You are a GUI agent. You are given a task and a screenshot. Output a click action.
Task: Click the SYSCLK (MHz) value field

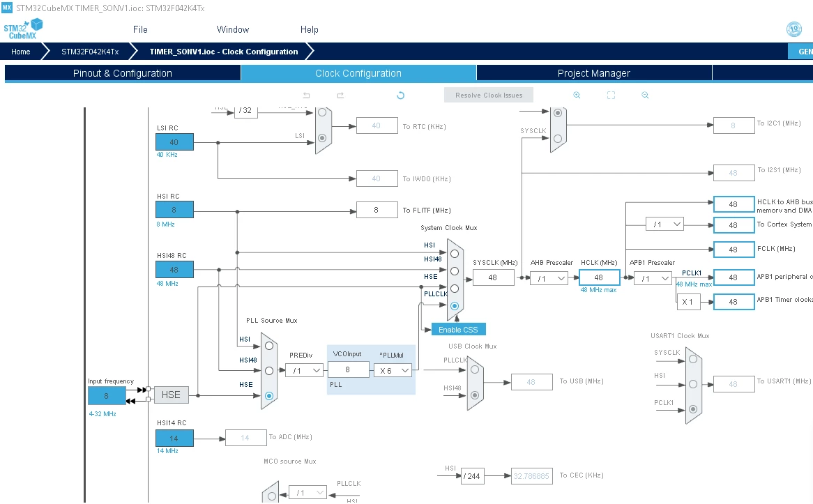493,278
